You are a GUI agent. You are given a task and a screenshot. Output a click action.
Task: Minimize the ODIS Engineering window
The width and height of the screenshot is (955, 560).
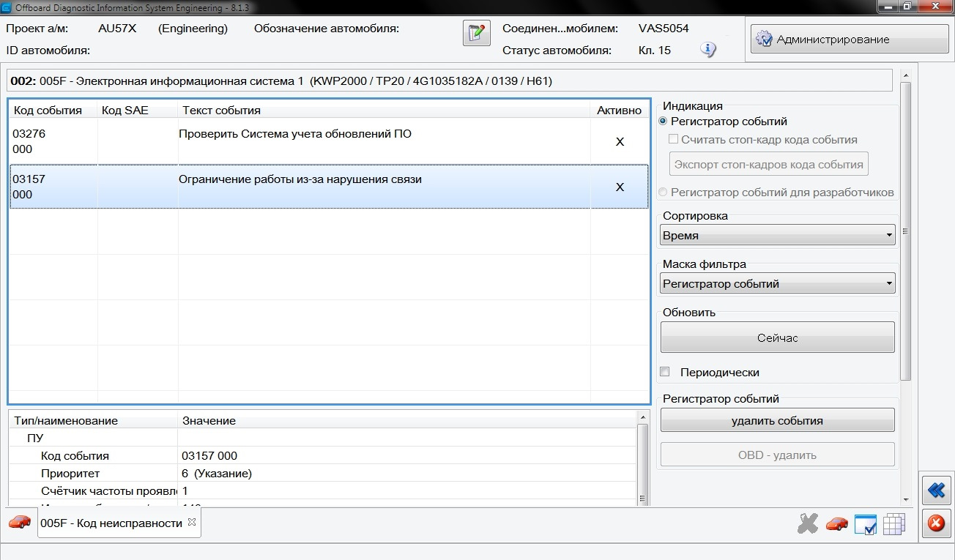click(889, 7)
